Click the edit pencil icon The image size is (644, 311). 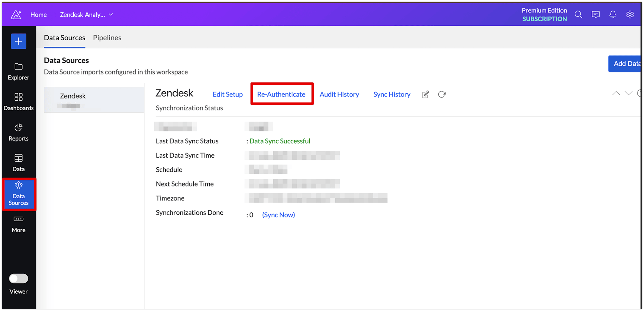[x=425, y=94]
